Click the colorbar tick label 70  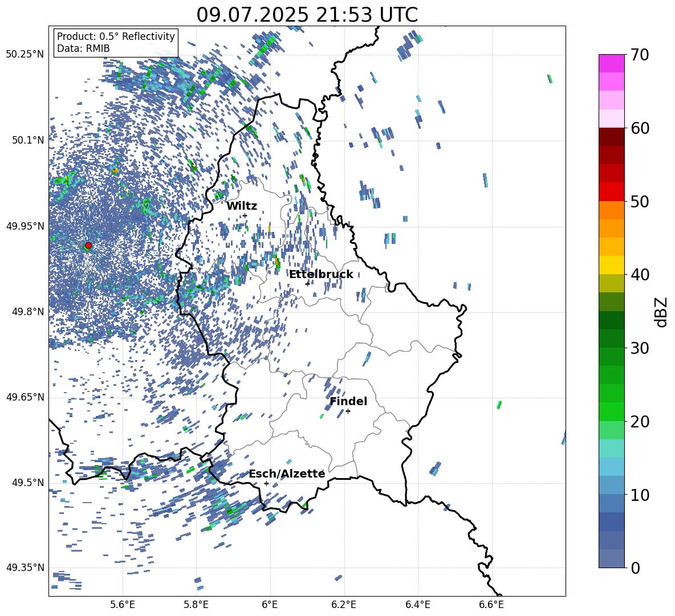[x=640, y=55]
